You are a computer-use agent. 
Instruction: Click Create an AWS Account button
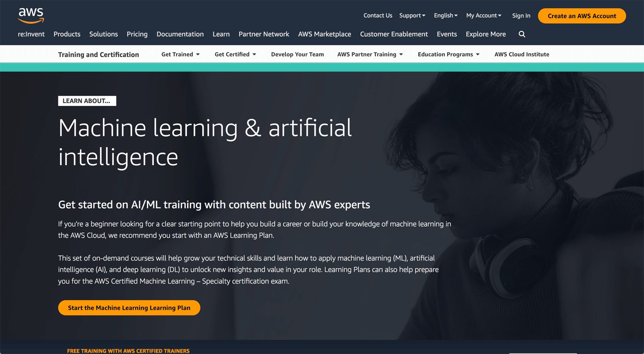(582, 16)
